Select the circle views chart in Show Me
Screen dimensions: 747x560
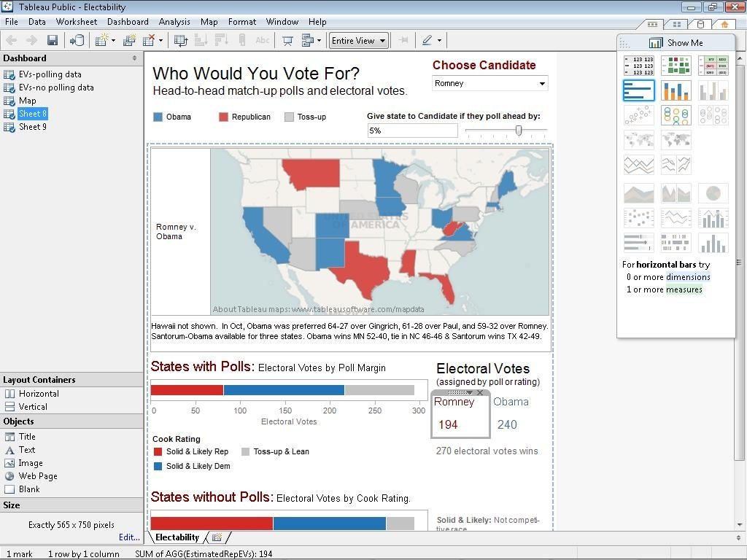676,115
